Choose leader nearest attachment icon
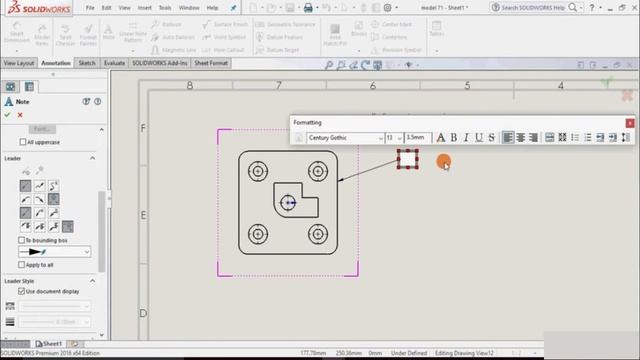 coord(53,200)
